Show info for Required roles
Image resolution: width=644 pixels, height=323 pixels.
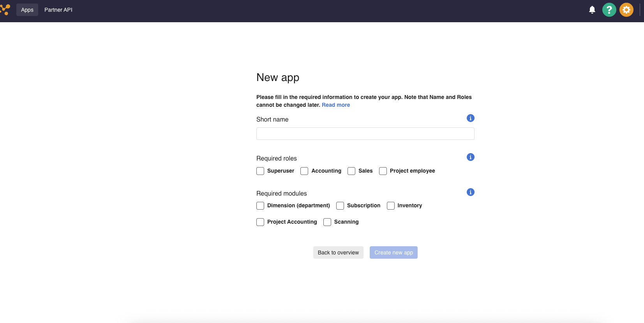coord(470,157)
